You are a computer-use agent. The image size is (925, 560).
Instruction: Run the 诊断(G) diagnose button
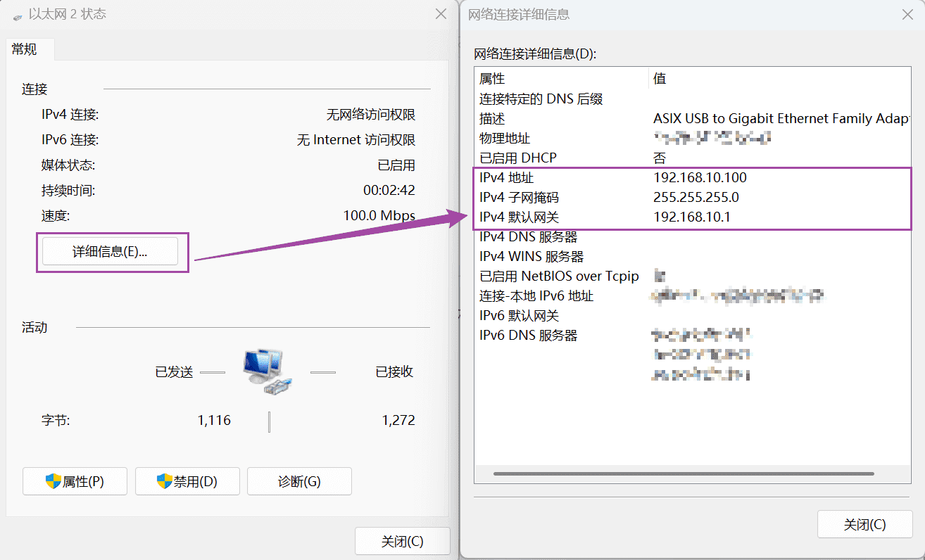pos(299,481)
